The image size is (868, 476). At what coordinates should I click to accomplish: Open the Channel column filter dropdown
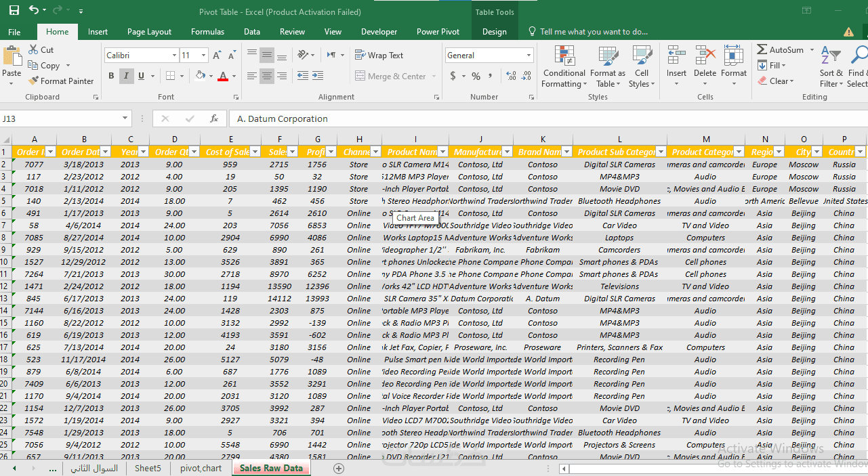point(375,152)
